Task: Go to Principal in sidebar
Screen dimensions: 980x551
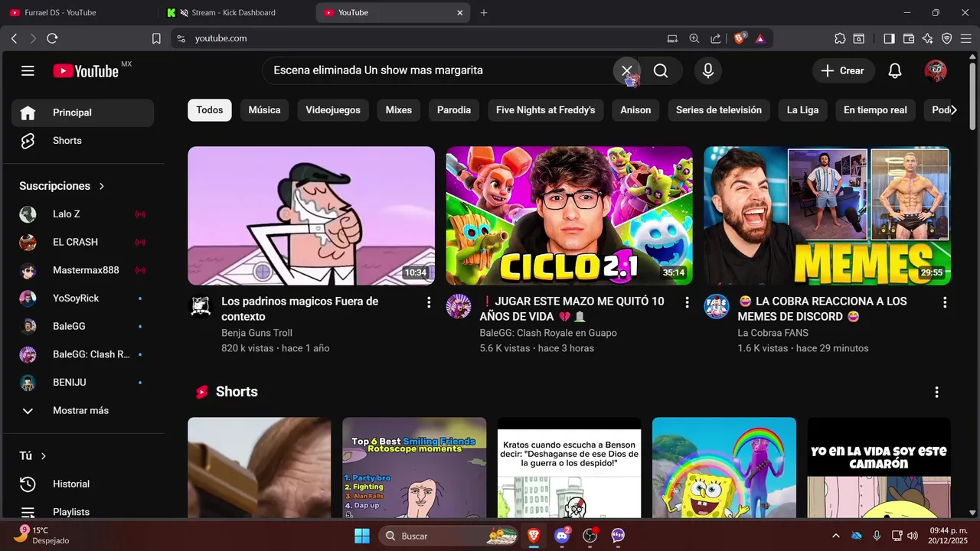Action: coord(83,112)
